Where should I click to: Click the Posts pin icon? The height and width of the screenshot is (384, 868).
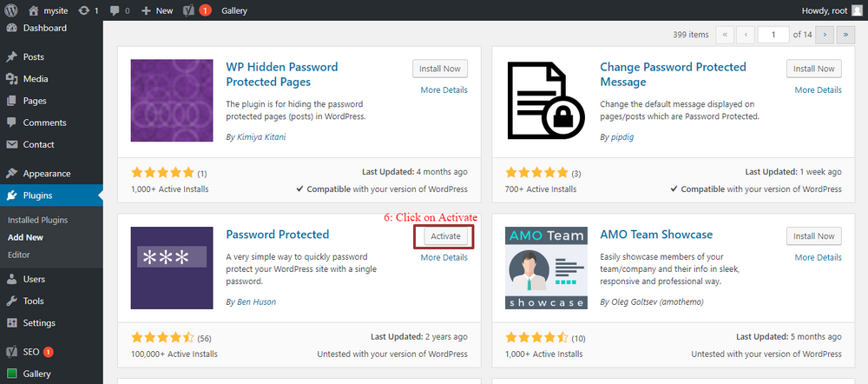click(11, 57)
